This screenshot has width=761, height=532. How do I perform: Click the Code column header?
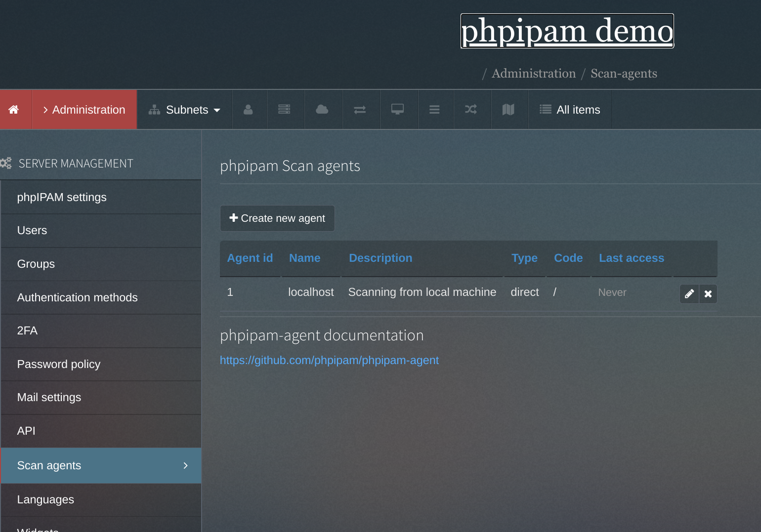[568, 258]
